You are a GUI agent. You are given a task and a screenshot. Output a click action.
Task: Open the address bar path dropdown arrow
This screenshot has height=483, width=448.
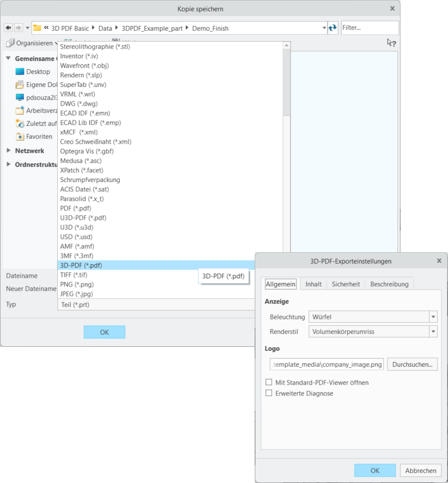point(324,28)
